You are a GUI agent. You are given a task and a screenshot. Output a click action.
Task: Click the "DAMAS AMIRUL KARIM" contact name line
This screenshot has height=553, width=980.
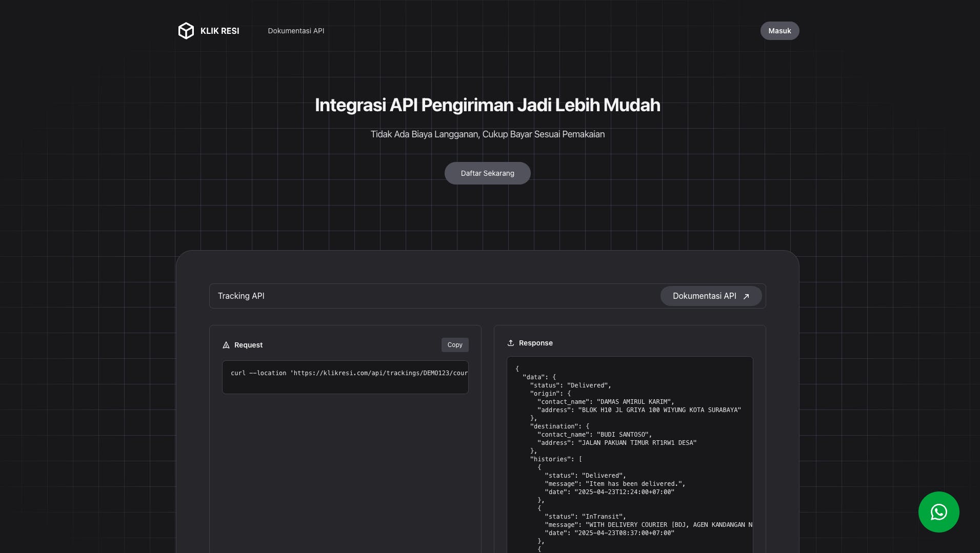[x=606, y=402]
